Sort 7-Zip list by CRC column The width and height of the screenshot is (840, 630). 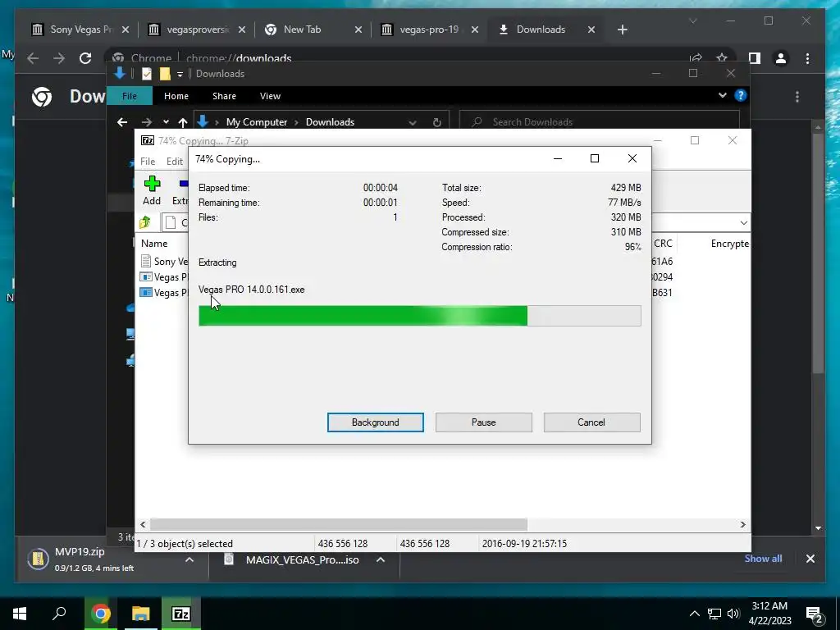pyautogui.click(x=663, y=243)
